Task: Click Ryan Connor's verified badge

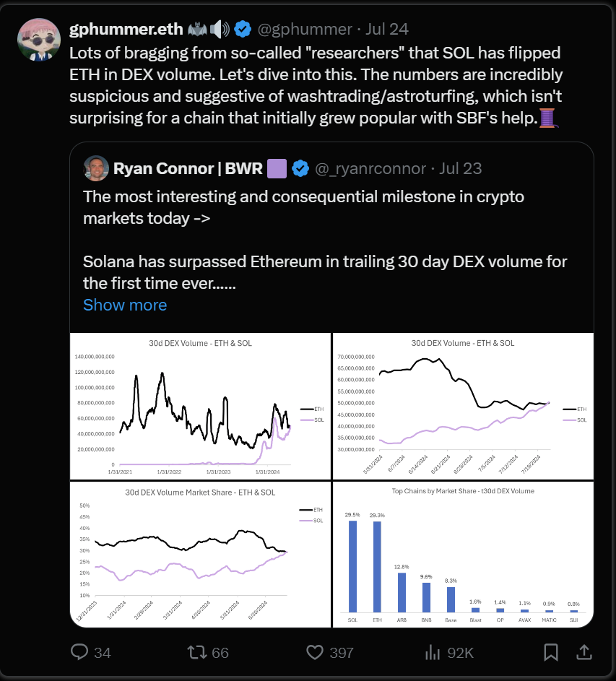Action: (300, 168)
